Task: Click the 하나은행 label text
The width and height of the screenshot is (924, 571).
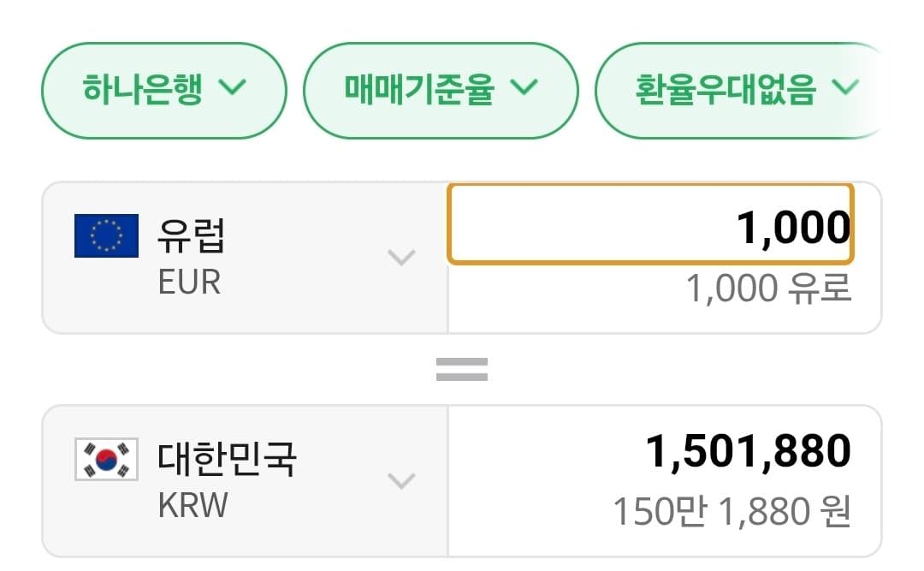Action: click(x=143, y=89)
